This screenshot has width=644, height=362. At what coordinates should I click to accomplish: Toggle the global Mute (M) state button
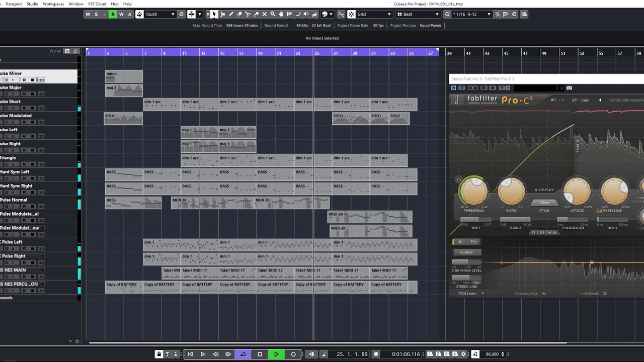tap(88, 14)
